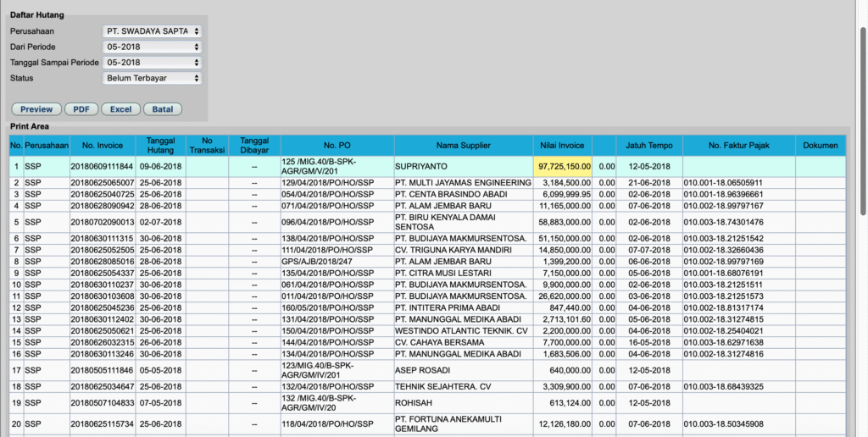Open the Perusahaan dropdown PT. SWADAYA SAPTA
Screen dimensions: 868x437
click(152, 31)
